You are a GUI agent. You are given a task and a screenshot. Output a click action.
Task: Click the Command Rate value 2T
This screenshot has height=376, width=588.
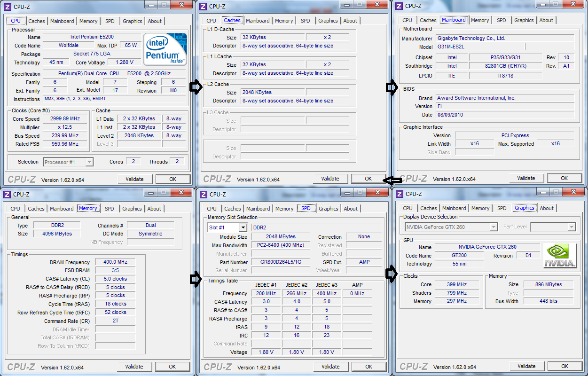point(116,321)
